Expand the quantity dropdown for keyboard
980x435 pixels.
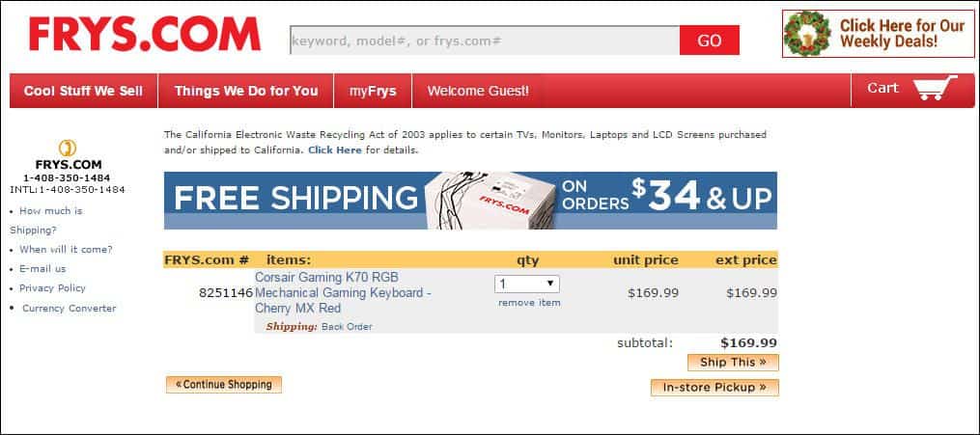point(527,284)
